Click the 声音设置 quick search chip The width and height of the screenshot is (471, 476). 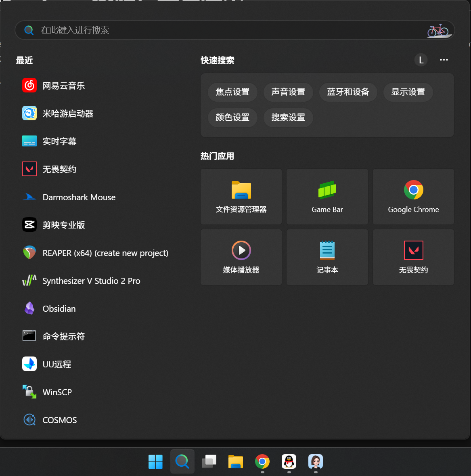pos(288,92)
